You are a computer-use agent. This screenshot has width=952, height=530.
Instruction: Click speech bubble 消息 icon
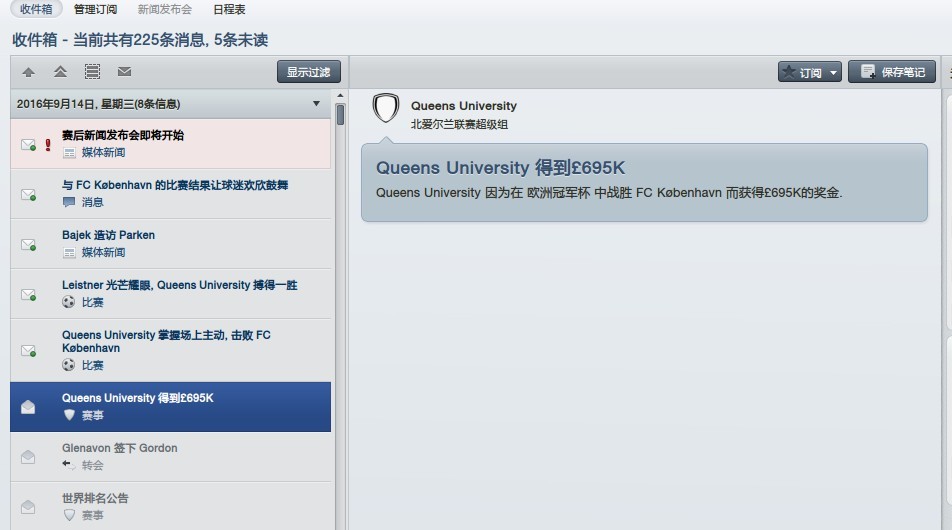point(69,202)
